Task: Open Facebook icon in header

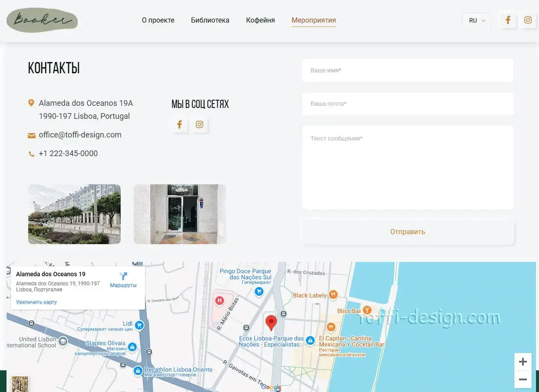Action: 508,20
